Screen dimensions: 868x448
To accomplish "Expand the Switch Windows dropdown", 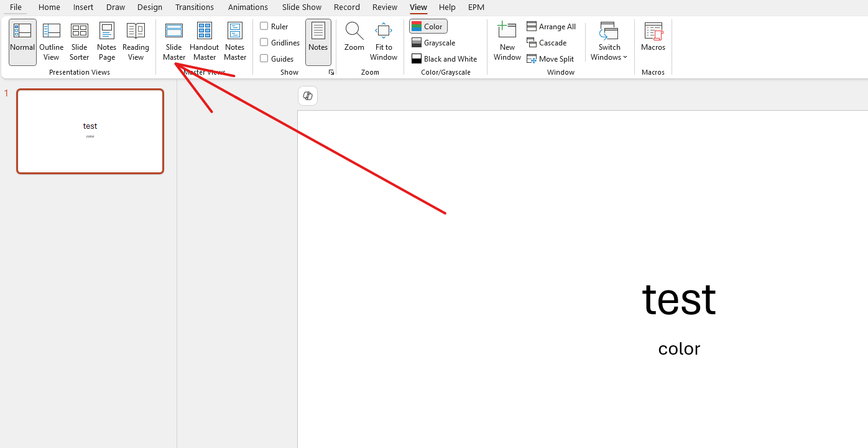I will coord(608,40).
